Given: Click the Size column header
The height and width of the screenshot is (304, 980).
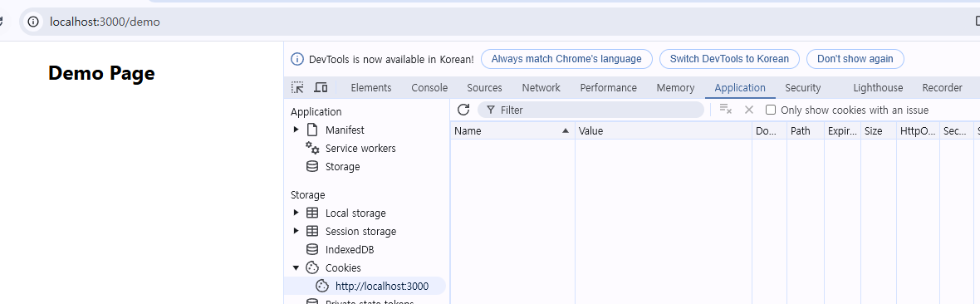Looking at the screenshot, I should [878, 130].
